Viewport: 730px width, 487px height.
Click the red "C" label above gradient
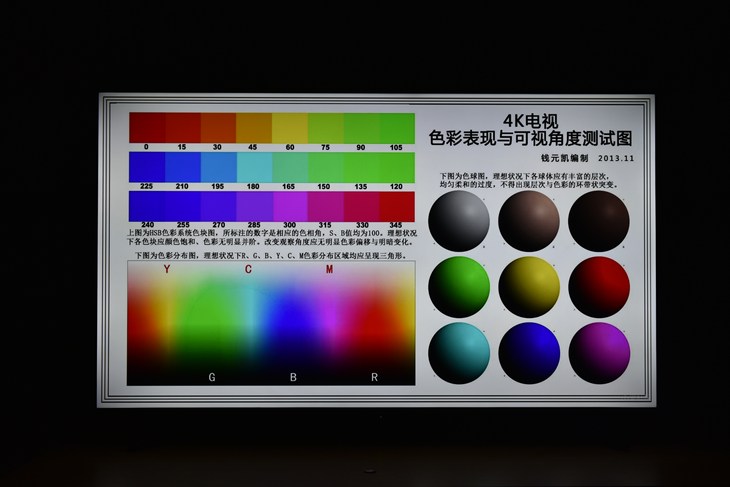[x=248, y=269]
